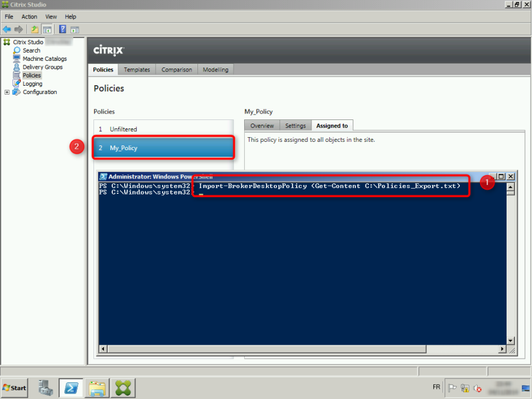
Task: Click the Back arrow toolbar icon
Action: click(x=7, y=30)
